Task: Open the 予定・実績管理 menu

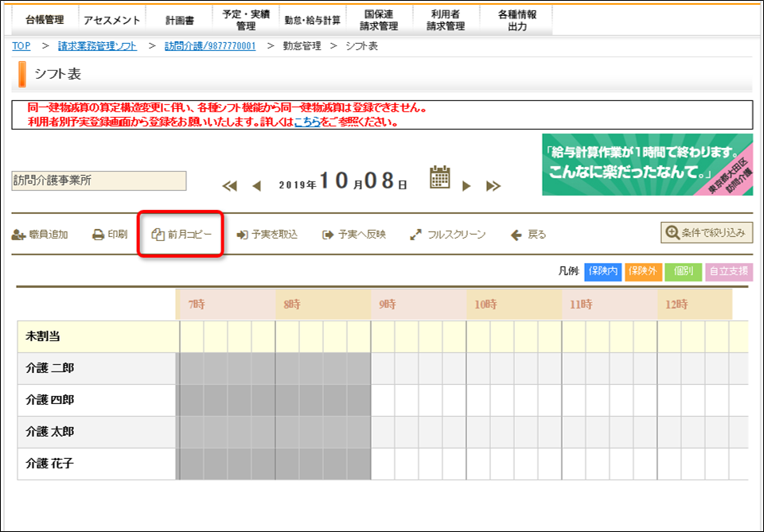Action: click(x=246, y=20)
